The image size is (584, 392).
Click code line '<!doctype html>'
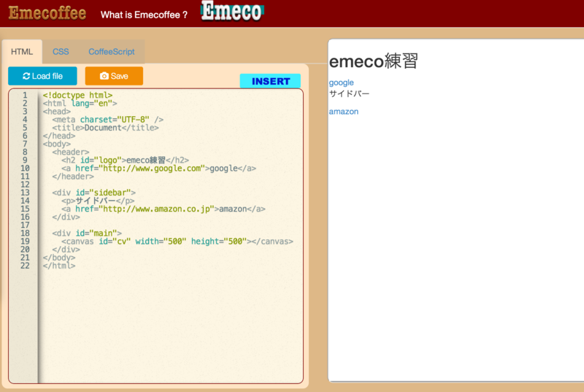click(x=77, y=96)
